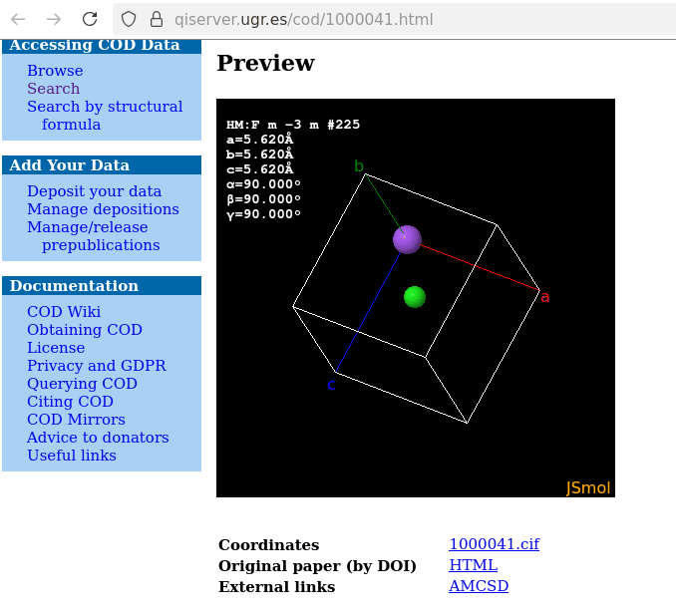
Task: Click the JSmol logo text
Action: tap(587, 487)
